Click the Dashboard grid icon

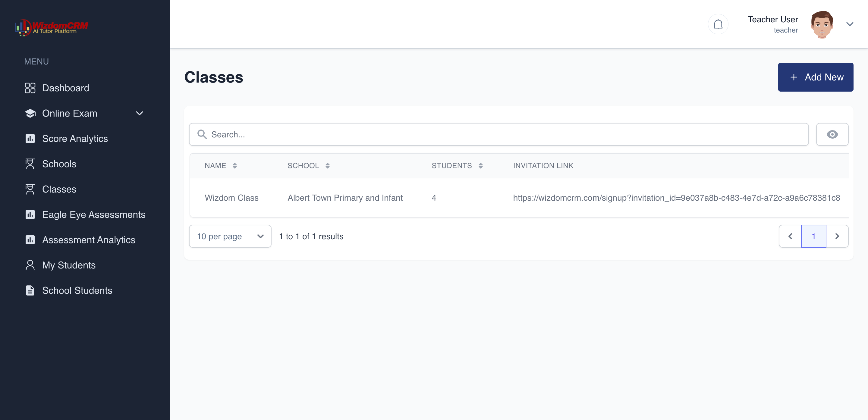[30, 88]
